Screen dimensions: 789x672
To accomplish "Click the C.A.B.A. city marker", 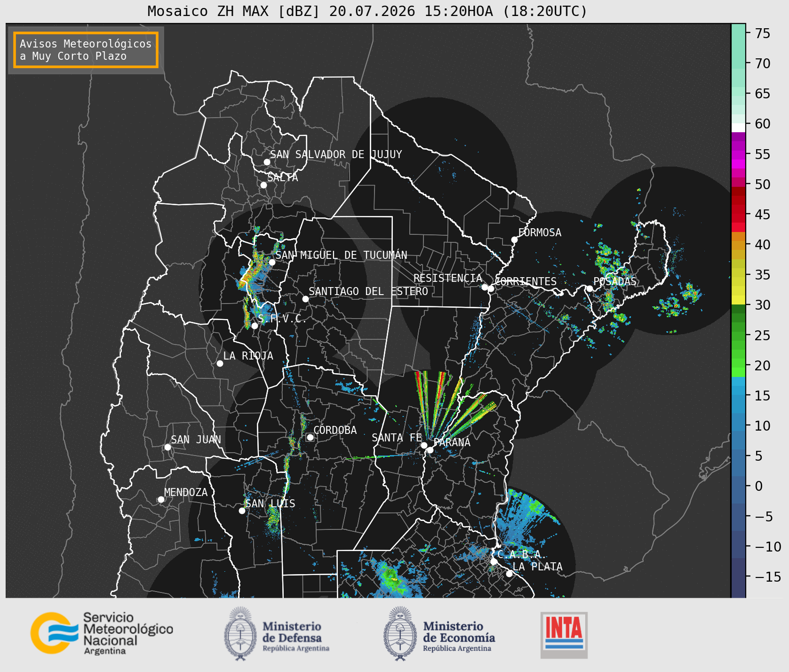I will (x=494, y=561).
